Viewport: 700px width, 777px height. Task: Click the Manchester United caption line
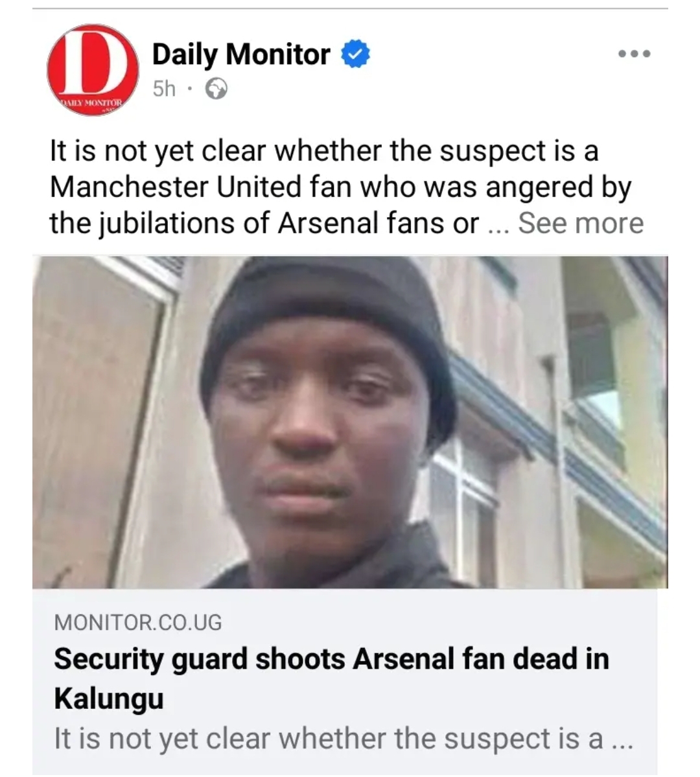[x=340, y=187]
